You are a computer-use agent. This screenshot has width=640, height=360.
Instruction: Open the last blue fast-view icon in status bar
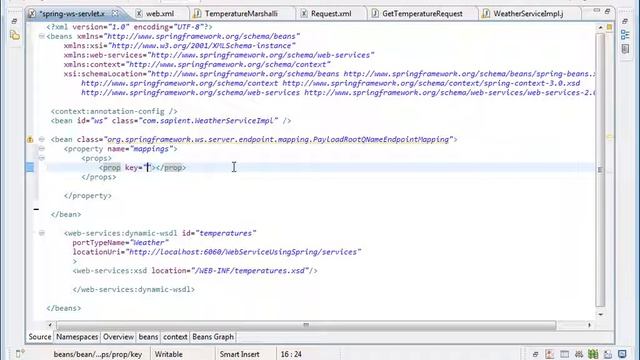[x=622, y=354]
